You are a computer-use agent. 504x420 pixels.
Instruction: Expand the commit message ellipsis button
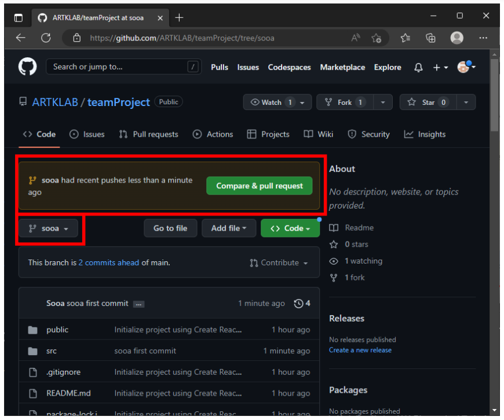[138, 304]
